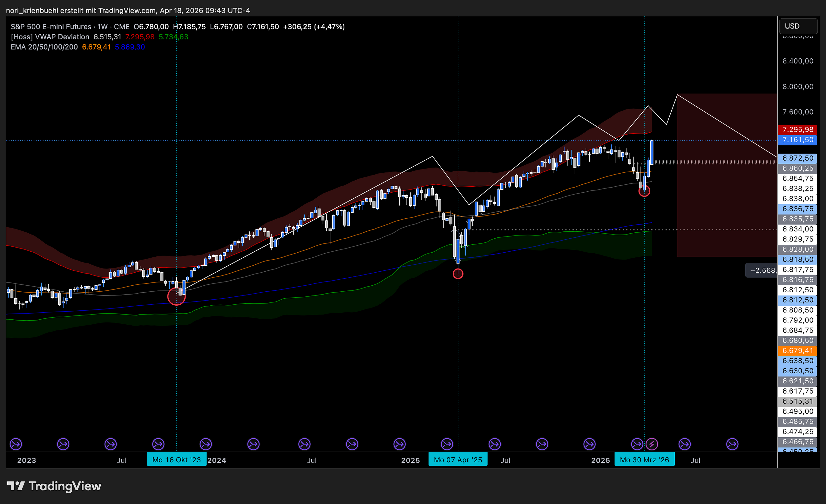Click rollover icon left of Okt '23 line
Image resolution: width=826 pixels, height=504 pixels.
coord(158,444)
